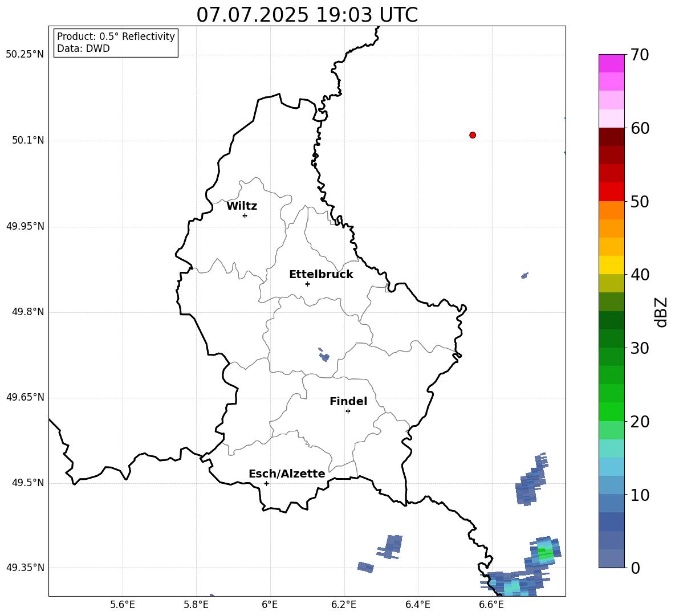This screenshot has height=616, width=675.
Task: Click the Findel city label
Action: 348,401
